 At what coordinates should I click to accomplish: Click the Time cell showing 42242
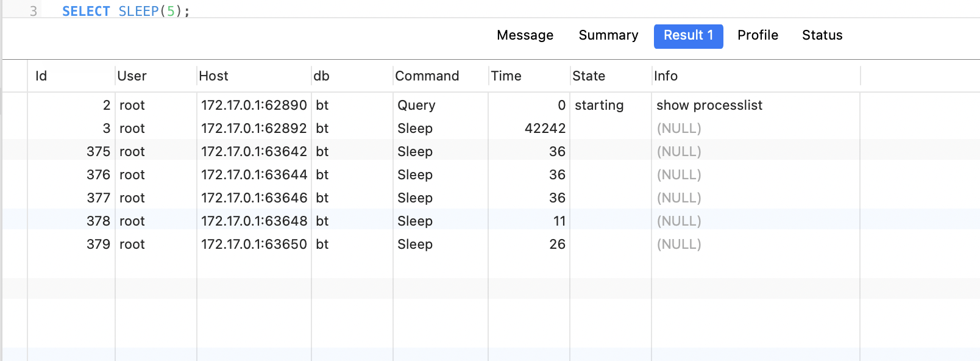(528, 129)
